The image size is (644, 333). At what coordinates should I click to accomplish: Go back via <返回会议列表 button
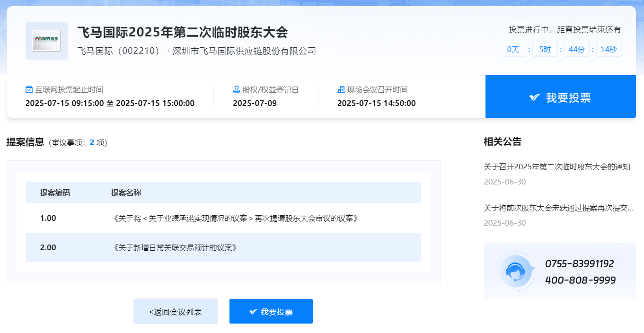(x=176, y=311)
